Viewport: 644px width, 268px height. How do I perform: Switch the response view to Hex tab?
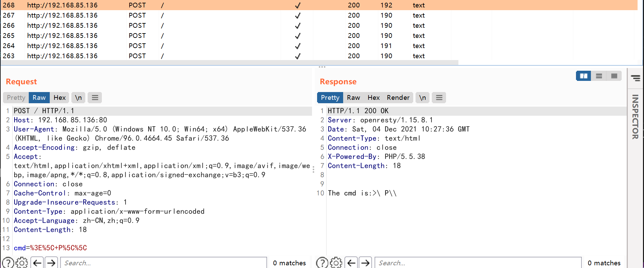pos(374,97)
